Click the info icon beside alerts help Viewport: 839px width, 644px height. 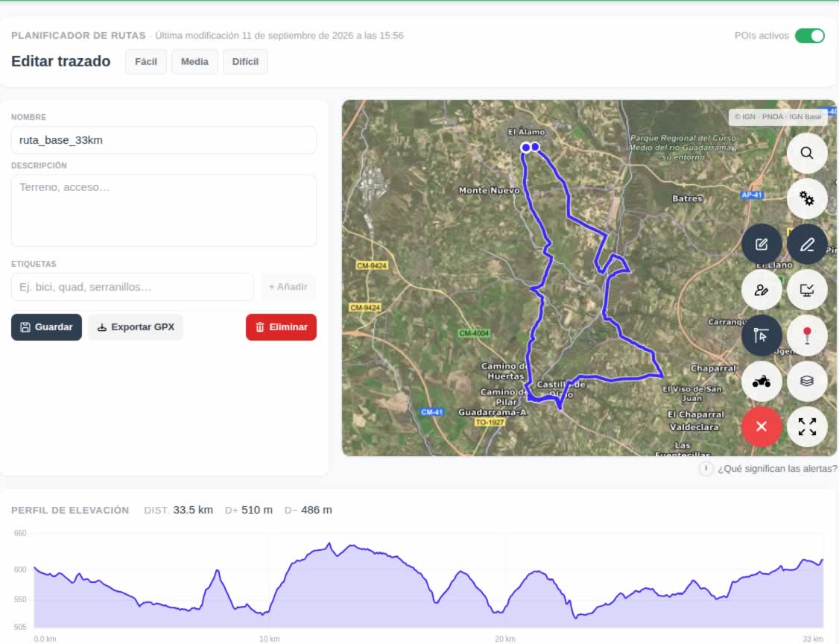click(706, 468)
